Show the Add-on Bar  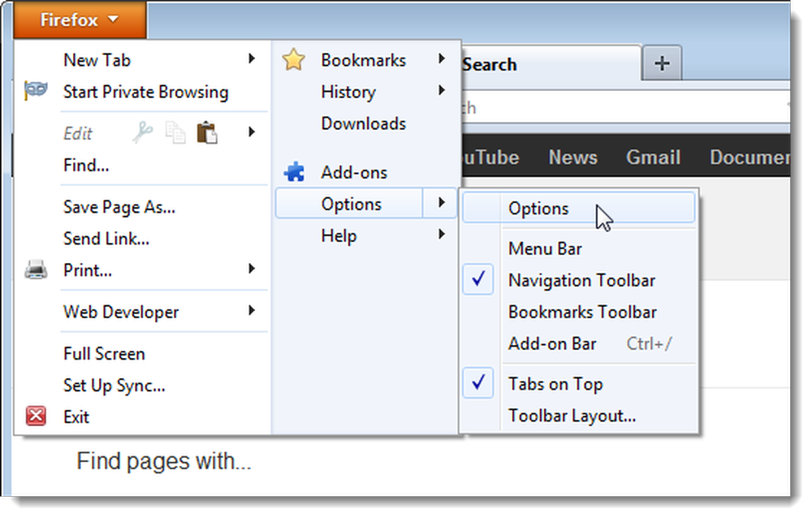coord(579,343)
